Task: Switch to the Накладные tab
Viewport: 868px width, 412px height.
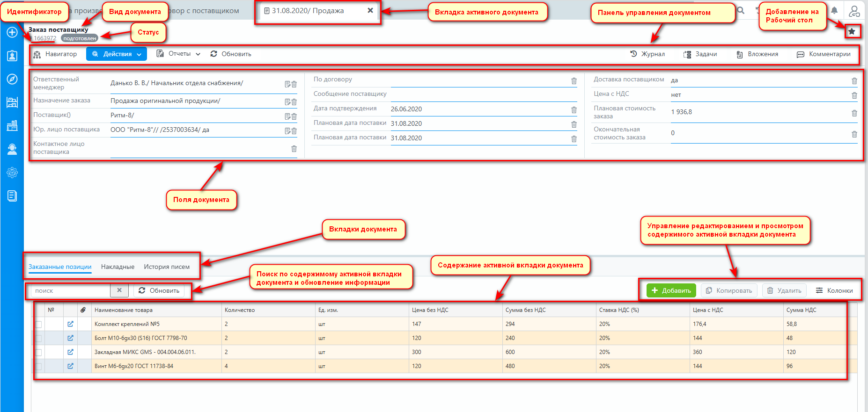Action: 118,267
